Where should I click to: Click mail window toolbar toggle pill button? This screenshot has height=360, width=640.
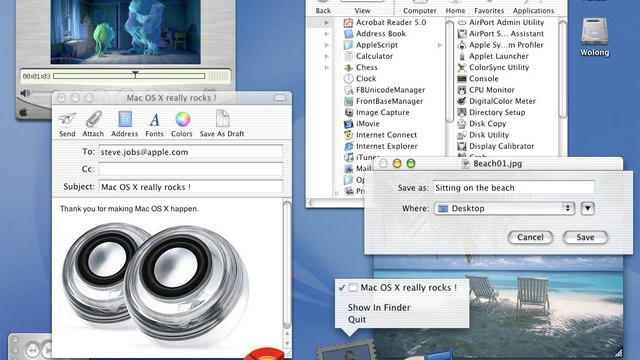tap(280, 98)
